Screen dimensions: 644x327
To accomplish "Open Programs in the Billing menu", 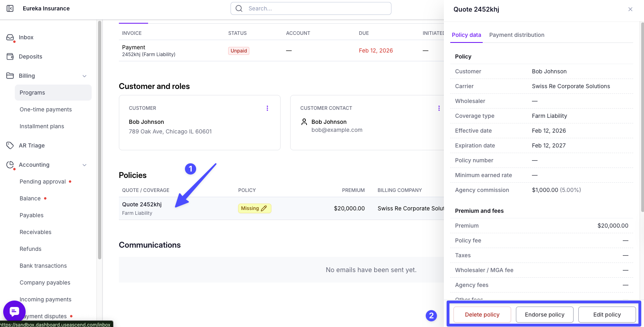I will [53, 93].
